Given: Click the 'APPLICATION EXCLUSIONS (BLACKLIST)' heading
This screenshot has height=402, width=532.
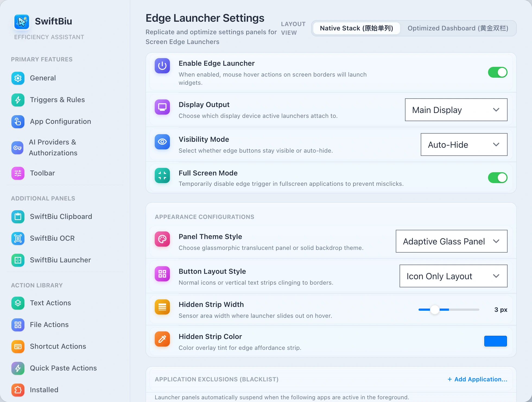Looking at the screenshot, I should pos(217,379).
